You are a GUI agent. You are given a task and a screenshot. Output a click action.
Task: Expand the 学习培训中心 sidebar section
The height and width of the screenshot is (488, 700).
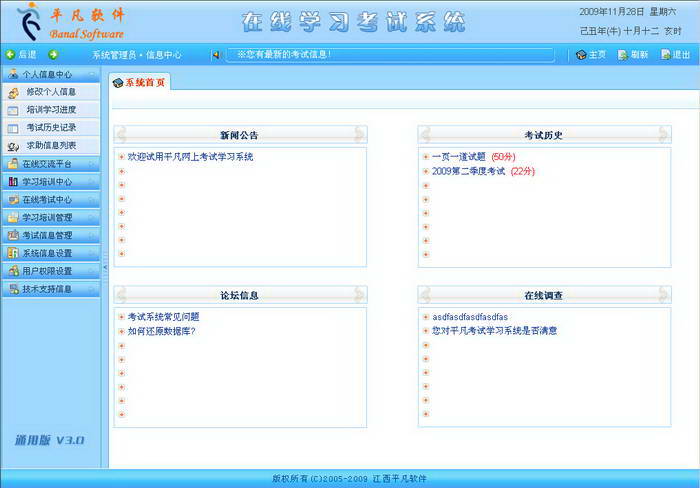coord(92,182)
